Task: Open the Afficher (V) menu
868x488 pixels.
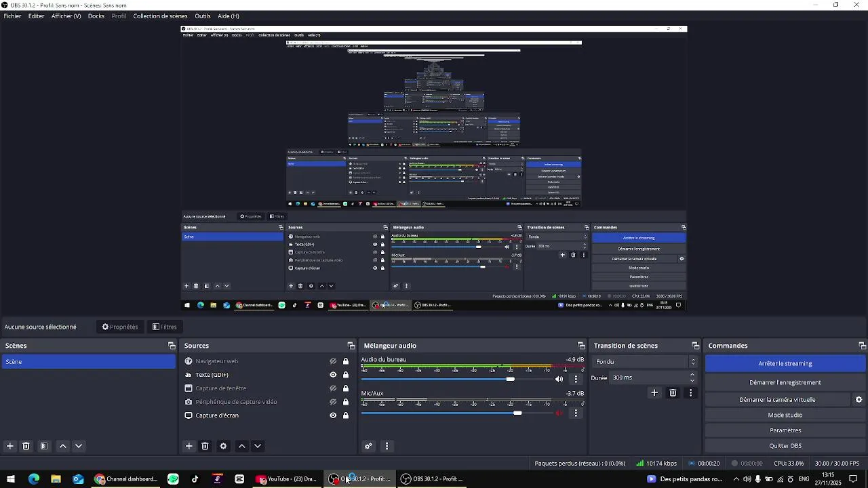Action: point(66,16)
